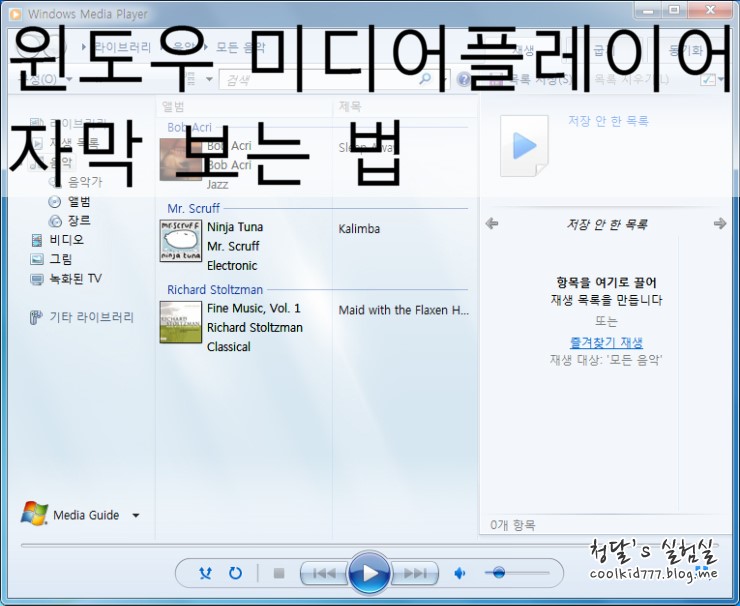Select the Kalimba track
This screenshot has height=606, width=740.
[359, 229]
